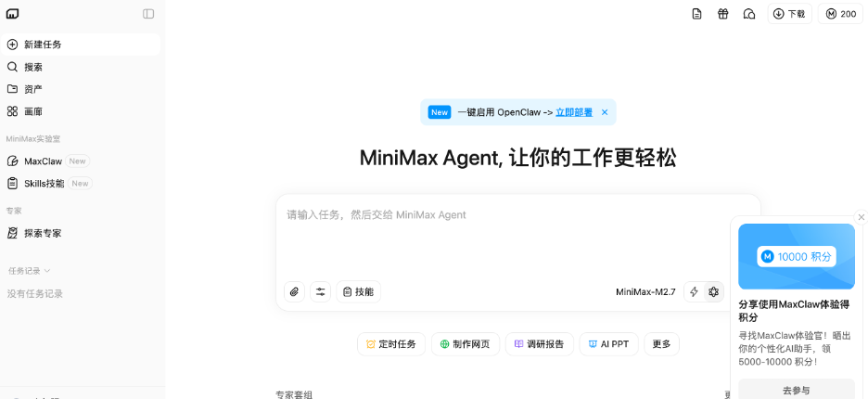Click the New badge in the banner
This screenshot has height=399, width=868.
tap(440, 112)
